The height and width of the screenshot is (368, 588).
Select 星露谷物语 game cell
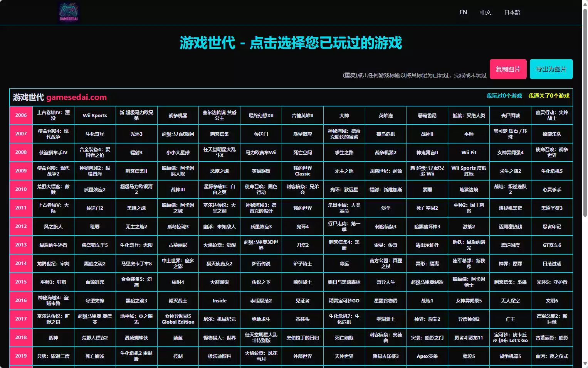386,300
